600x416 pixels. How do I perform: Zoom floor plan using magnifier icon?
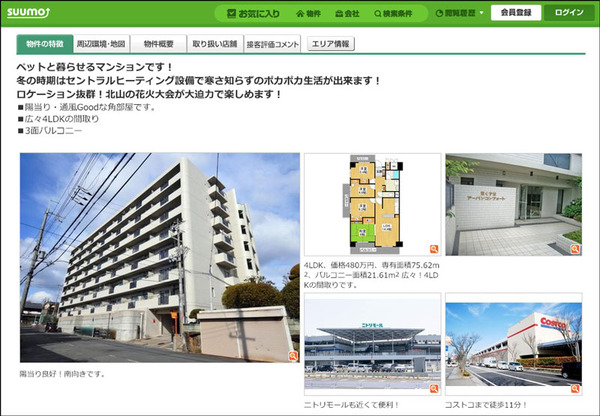pyautogui.click(x=435, y=249)
